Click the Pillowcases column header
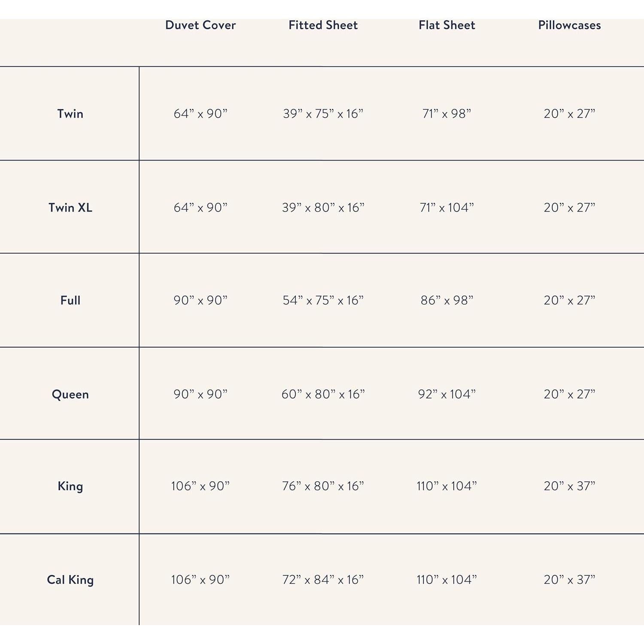This screenshot has height=644, width=644. tap(569, 25)
